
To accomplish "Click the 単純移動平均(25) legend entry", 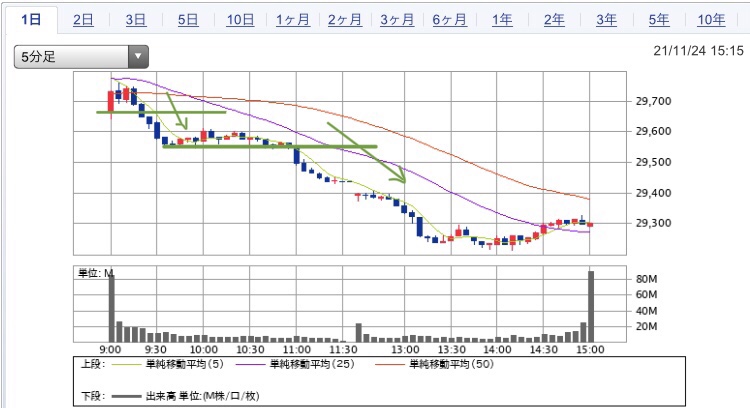I will (x=312, y=364).
